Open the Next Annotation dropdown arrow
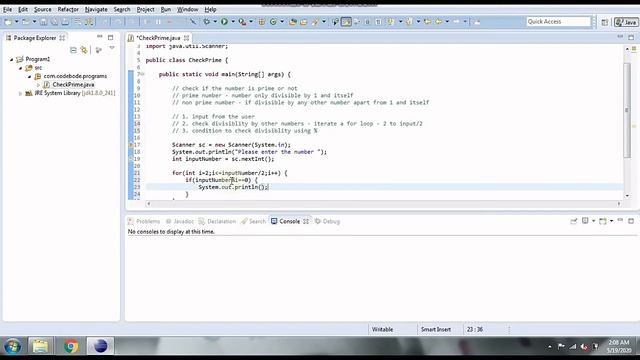Image resolution: width=640 pixels, height=360 pixels. coord(400,22)
